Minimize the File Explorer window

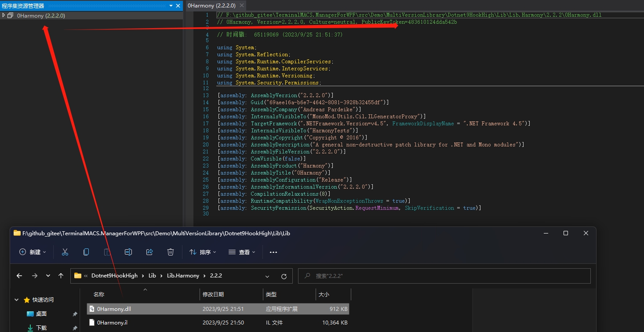pos(546,233)
